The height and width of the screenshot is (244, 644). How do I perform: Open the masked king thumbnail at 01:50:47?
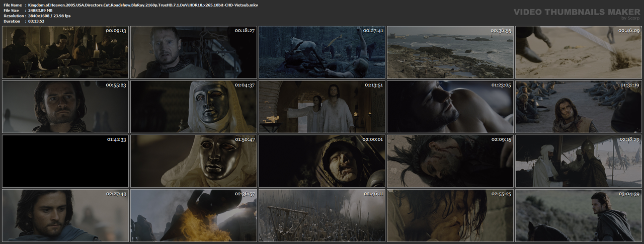pyautogui.click(x=194, y=161)
